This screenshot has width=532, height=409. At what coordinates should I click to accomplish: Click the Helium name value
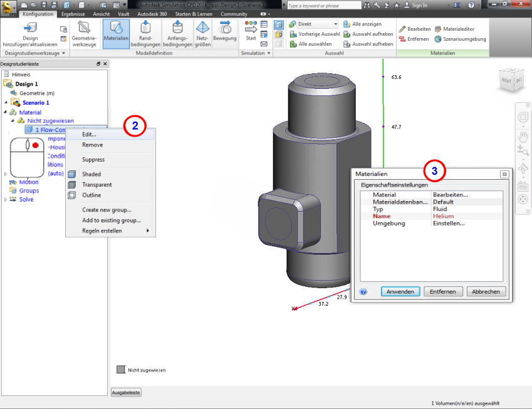point(443,216)
